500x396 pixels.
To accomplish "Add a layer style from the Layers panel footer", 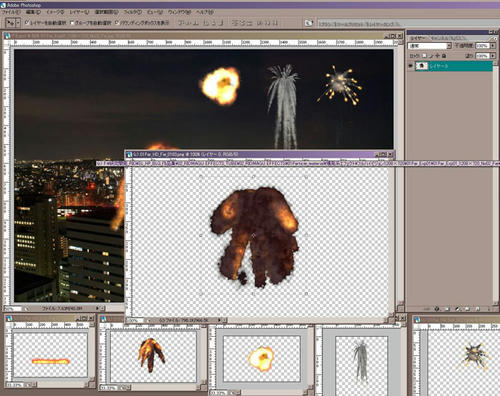I will tap(437, 309).
